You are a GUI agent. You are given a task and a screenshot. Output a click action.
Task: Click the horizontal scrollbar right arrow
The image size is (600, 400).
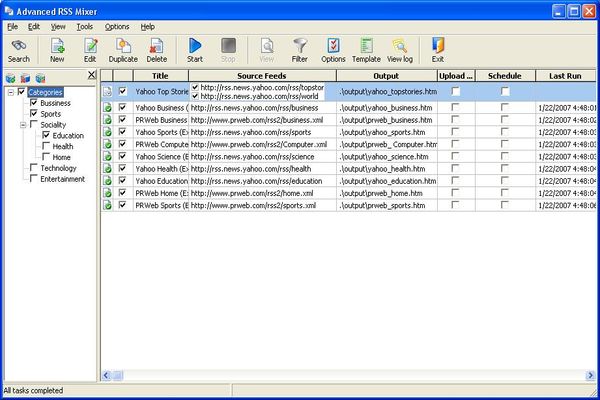click(590, 376)
